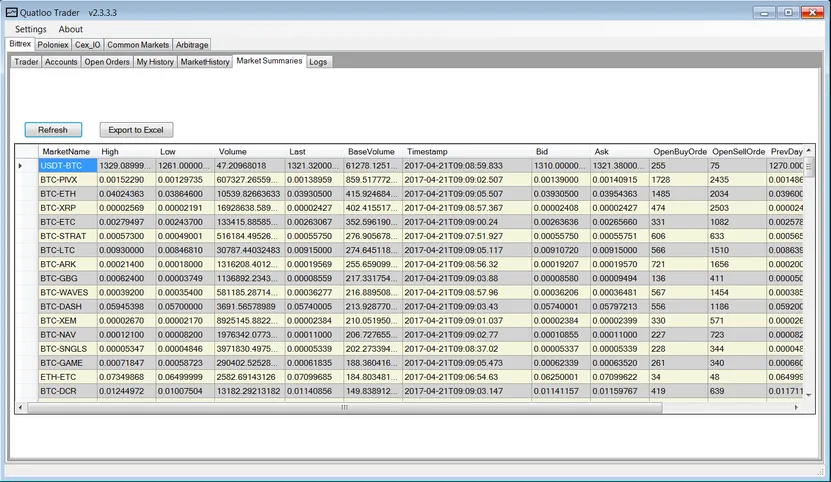Sort by MarketName column header
The height and width of the screenshot is (482, 831).
(68, 152)
